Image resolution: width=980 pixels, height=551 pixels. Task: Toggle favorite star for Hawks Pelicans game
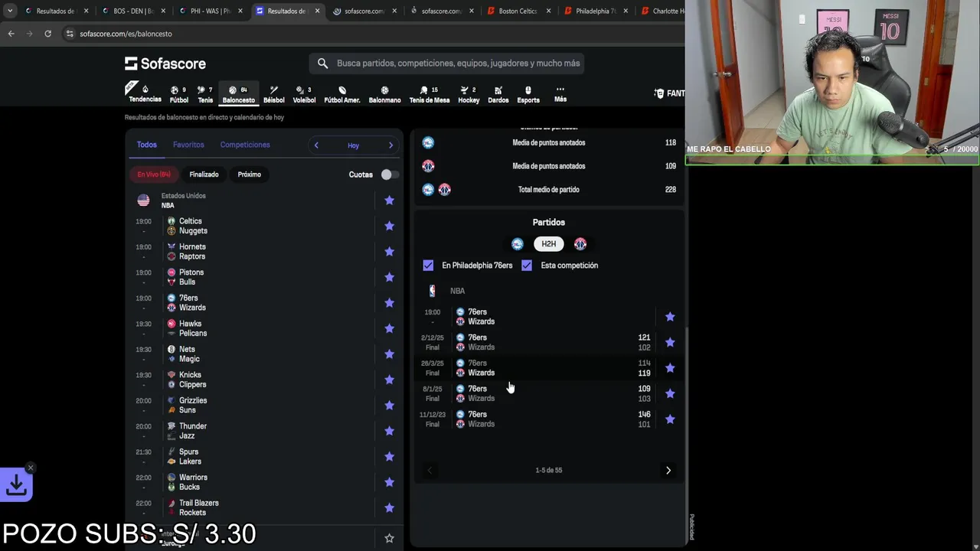coord(389,328)
